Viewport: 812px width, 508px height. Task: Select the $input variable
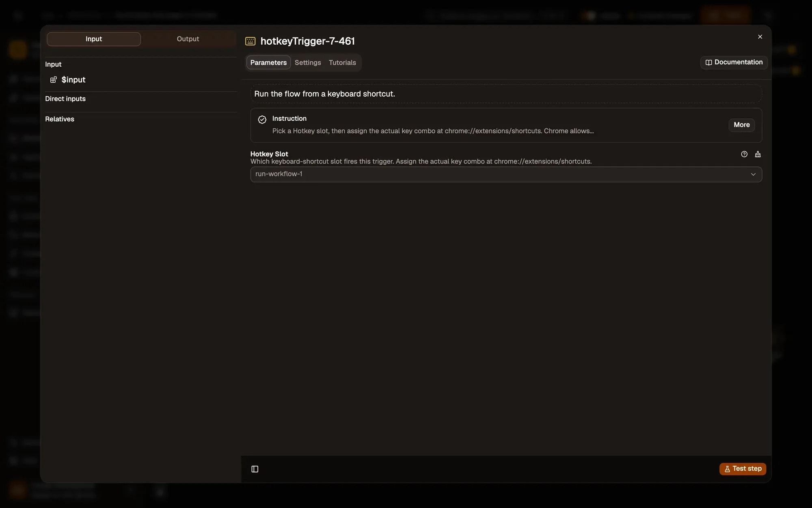[73, 80]
